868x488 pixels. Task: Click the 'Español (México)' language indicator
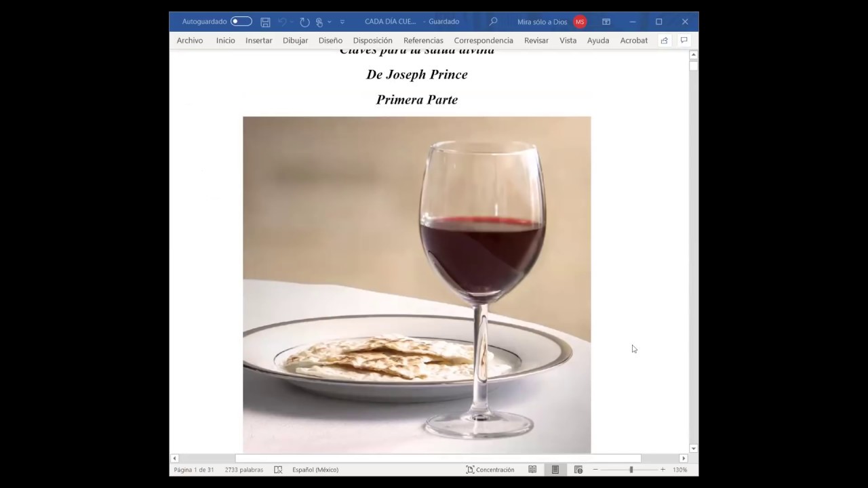click(315, 470)
